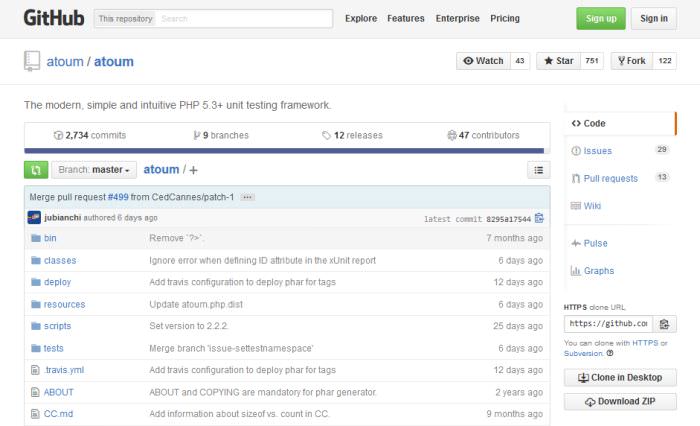Toggle the file list view icon button
Image resolution: width=700 pixels, height=426 pixels.
pos(538,170)
